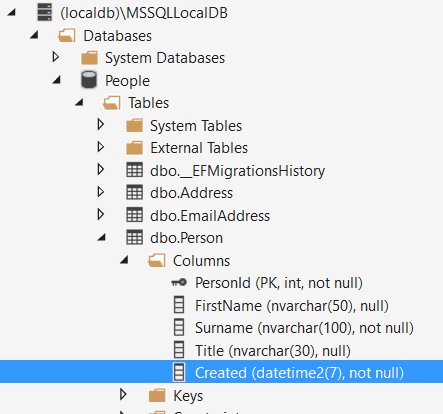Select the System Tables folder label
The width and height of the screenshot is (443, 414).
(x=196, y=126)
